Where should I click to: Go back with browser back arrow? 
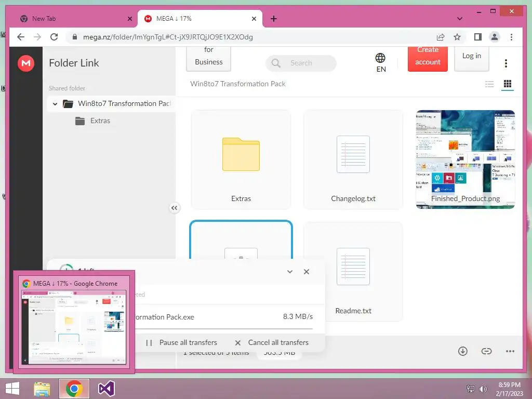(21, 37)
